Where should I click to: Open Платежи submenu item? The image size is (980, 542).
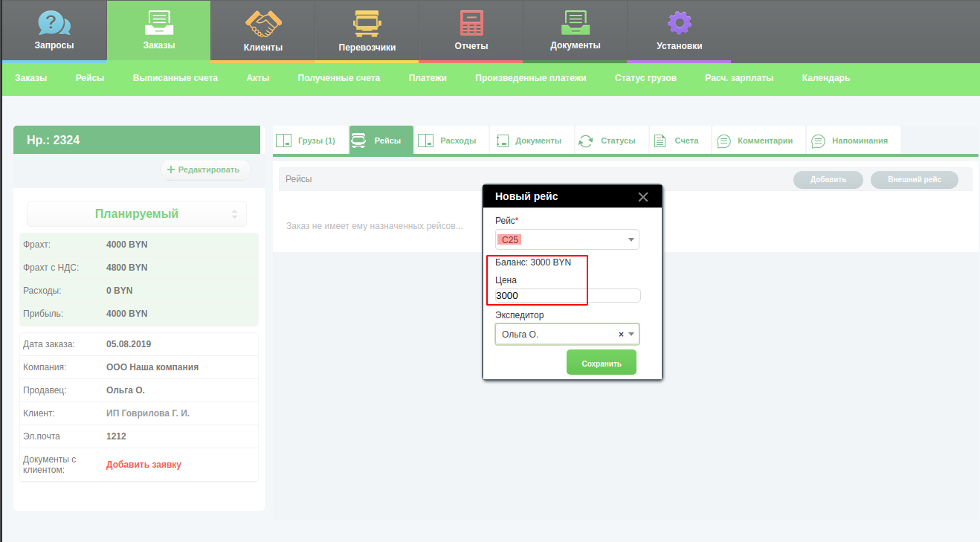pos(428,78)
